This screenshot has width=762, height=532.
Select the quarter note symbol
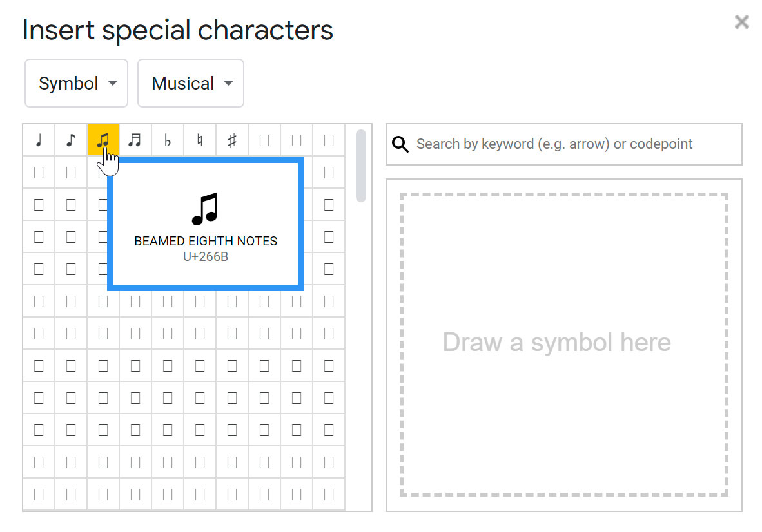coord(38,140)
